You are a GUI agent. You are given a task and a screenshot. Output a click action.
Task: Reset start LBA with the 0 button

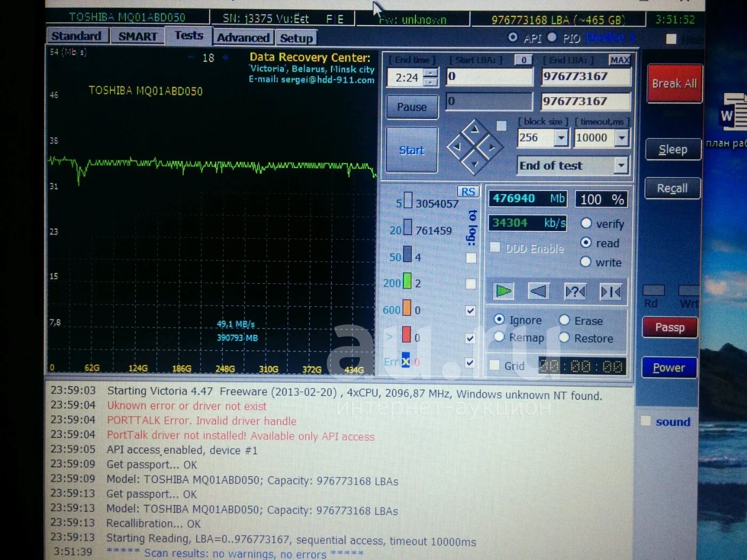pos(524,60)
